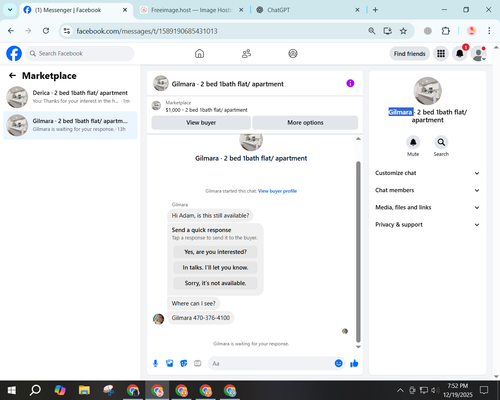Viewport: 500px width, 400px height.
Task: Expand Chat members section
Action: (x=427, y=190)
